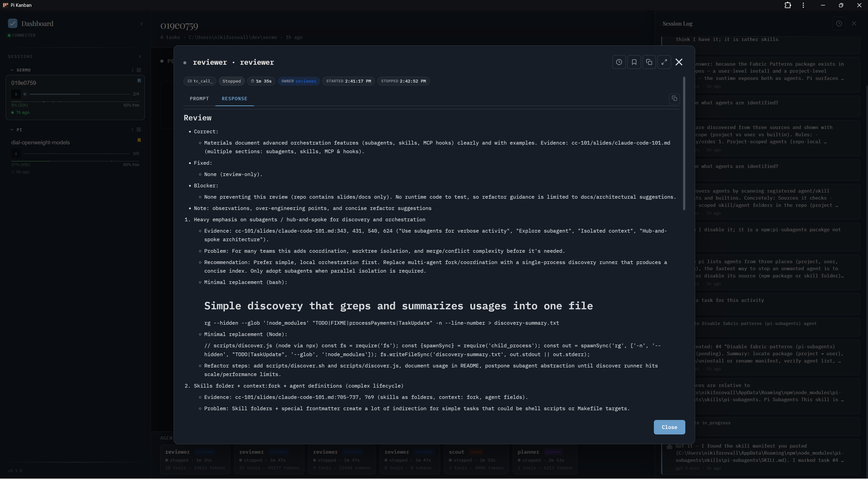Click the 8% (32K) context usage bar
868x479 pixels.
75,101
